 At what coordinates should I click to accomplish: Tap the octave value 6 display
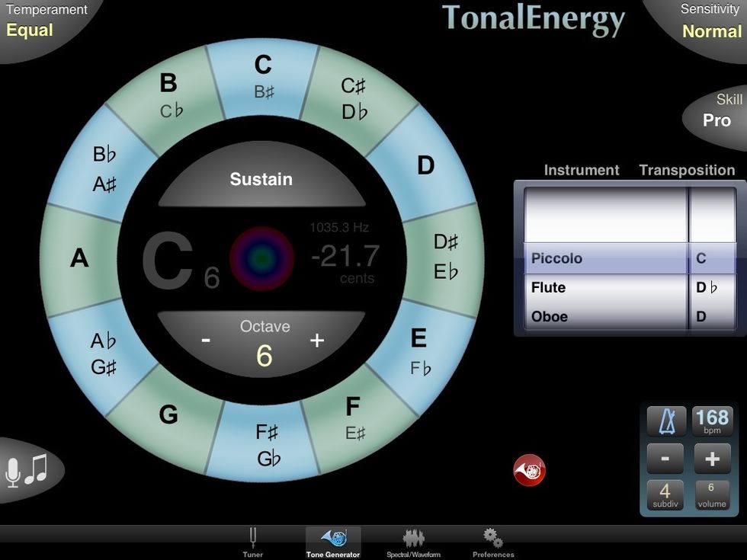[264, 355]
